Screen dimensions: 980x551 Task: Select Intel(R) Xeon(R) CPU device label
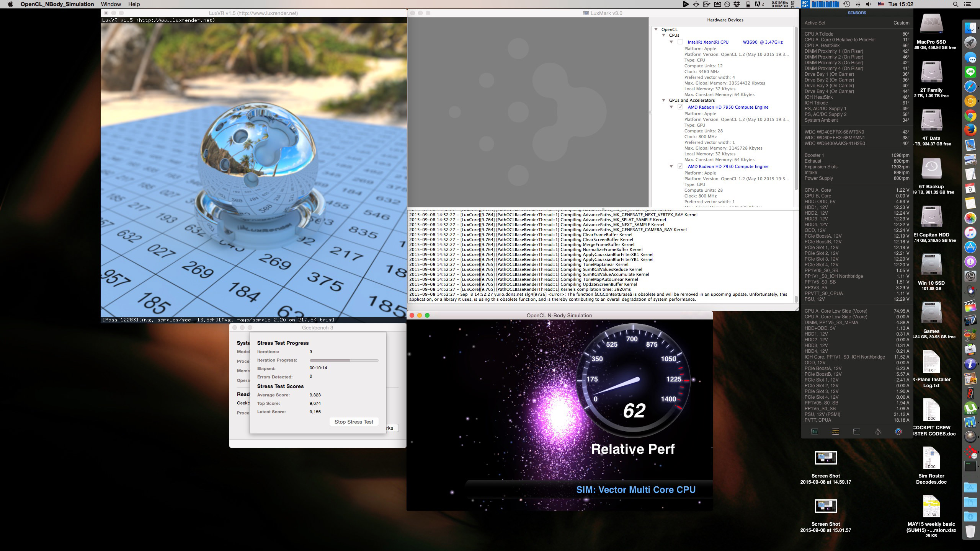(735, 42)
